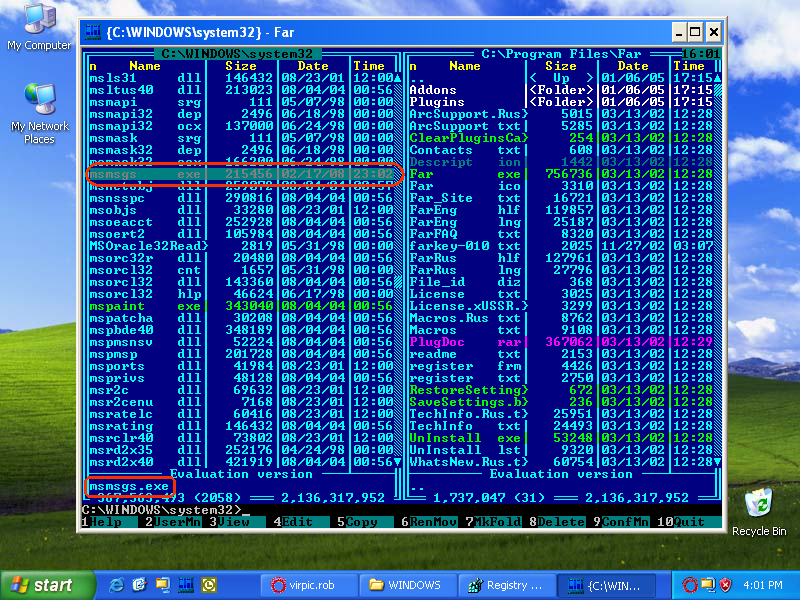Click 2 UserMn key bar item
Viewport: 800px width, 600px height.
173,522
